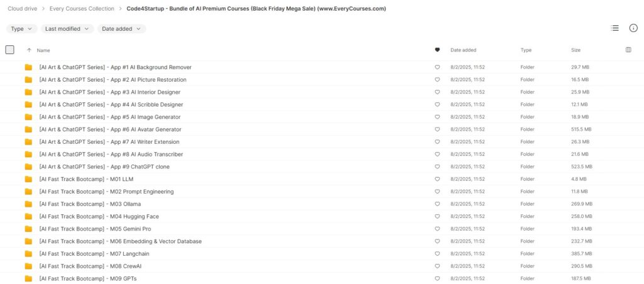
Task: Favourite the App #1 AI Background Remover folder
Action: [437, 67]
